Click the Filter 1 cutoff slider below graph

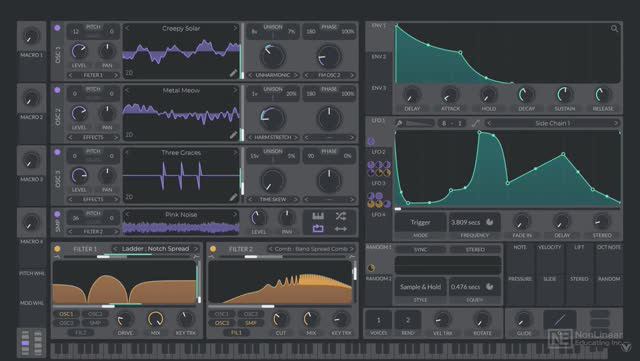124,306
